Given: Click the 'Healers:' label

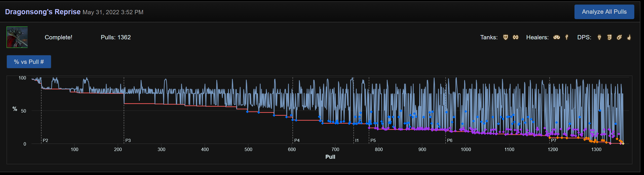Looking at the screenshot, I should tap(537, 37).
